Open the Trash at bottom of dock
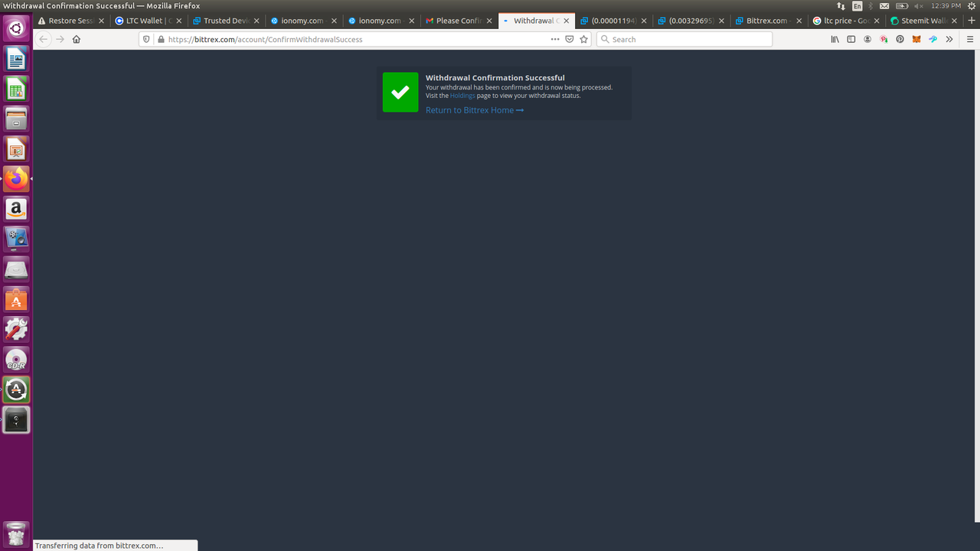The image size is (980, 551). pos(16,533)
